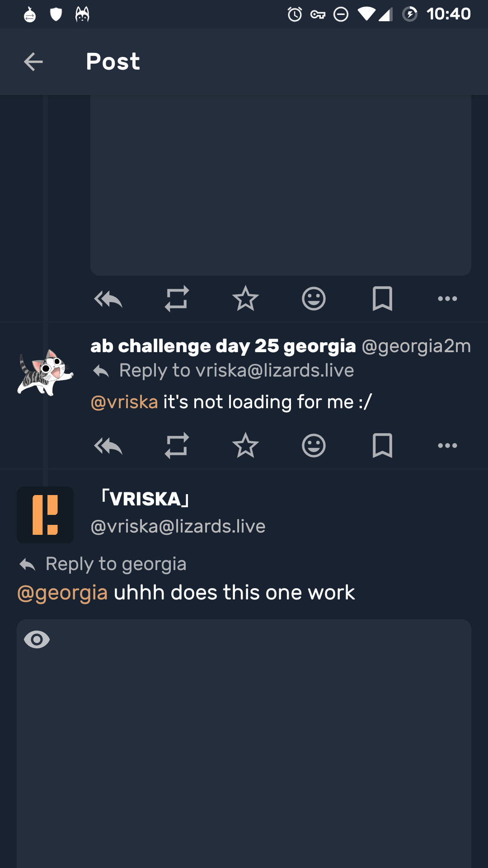Open VRISKA's orange avatar profile
Screen dimensions: 488x868
tap(45, 515)
